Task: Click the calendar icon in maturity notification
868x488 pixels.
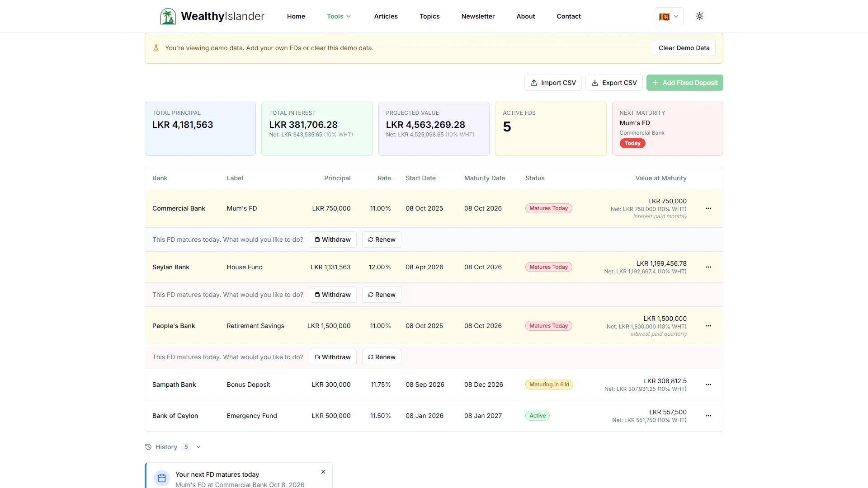Action: 162,478
